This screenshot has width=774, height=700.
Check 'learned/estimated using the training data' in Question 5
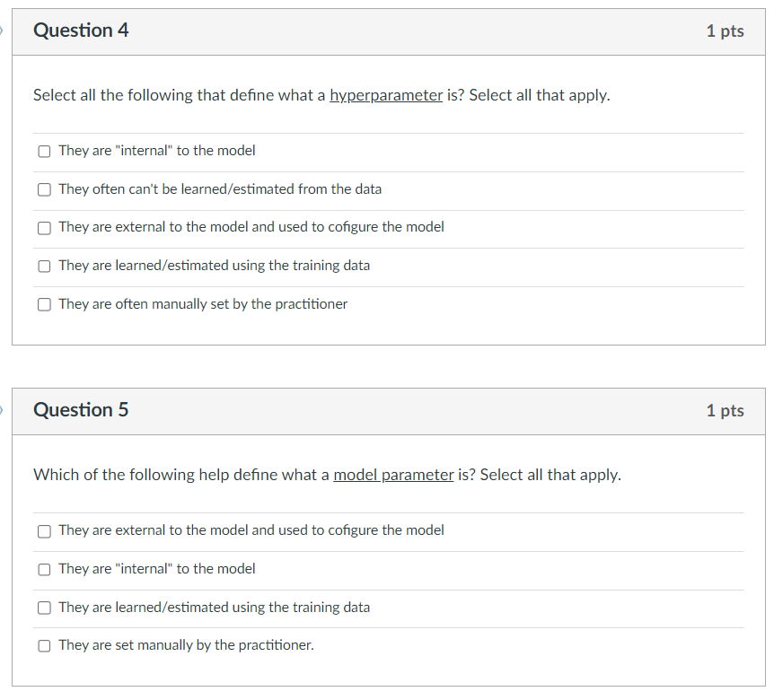pos(44,608)
